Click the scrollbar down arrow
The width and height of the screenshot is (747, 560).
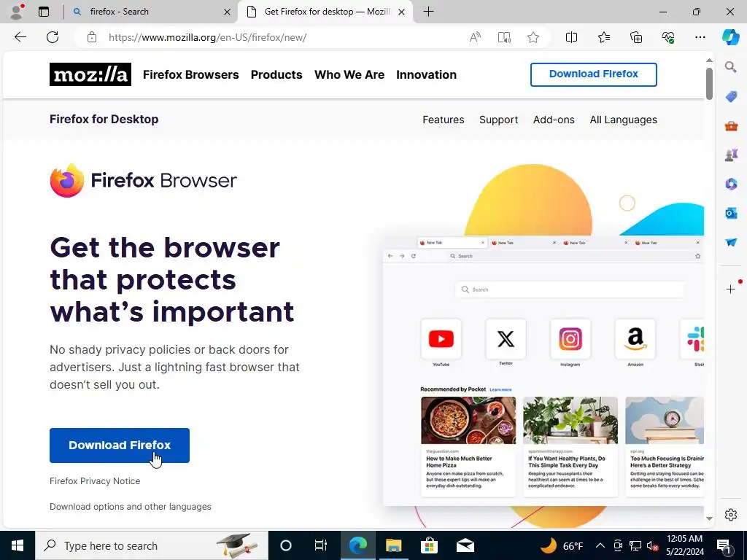[709, 518]
